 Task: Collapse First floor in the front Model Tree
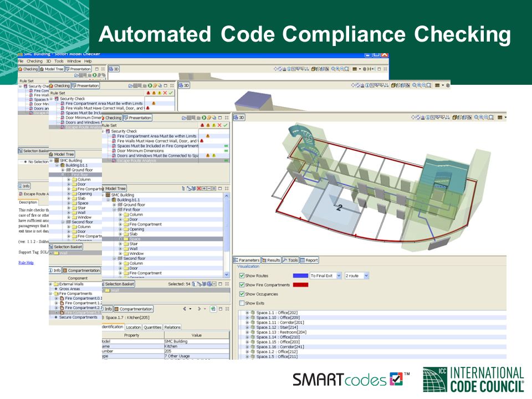coord(114,209)
